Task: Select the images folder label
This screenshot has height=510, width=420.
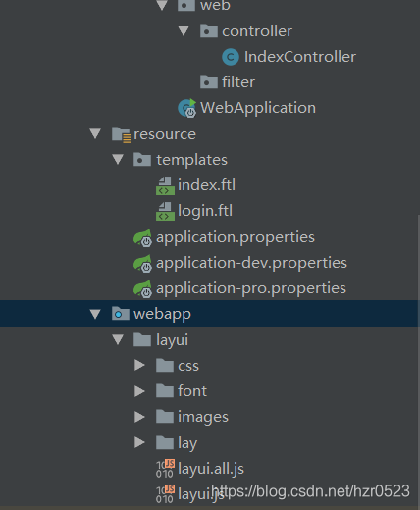Action: 203,417
